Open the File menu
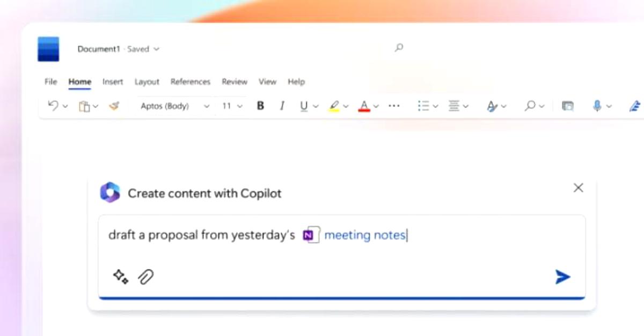 [x=50, y=81]
